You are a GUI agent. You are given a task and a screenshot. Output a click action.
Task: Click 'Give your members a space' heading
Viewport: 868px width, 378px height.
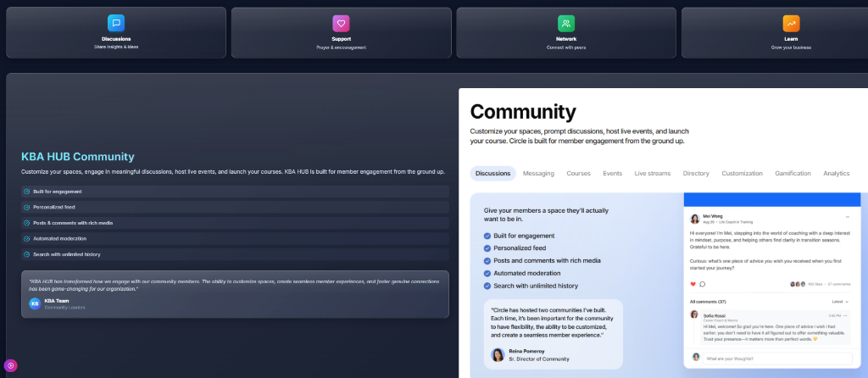[x=546, y=214]
